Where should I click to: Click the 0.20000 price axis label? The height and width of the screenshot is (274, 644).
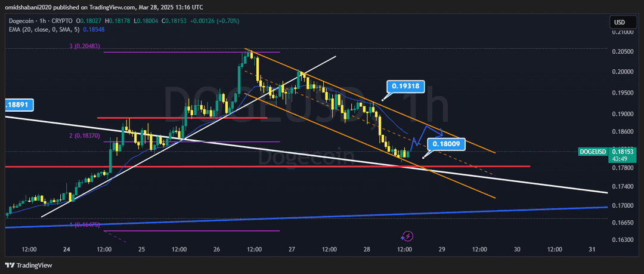coord(621,72)
